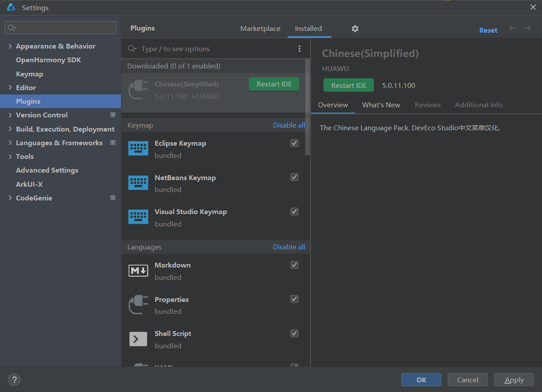Viewport: 542px width, 392px height.
Task: Select the Chinese(Simplified) plugin name
Action: (x=186, y=84)
